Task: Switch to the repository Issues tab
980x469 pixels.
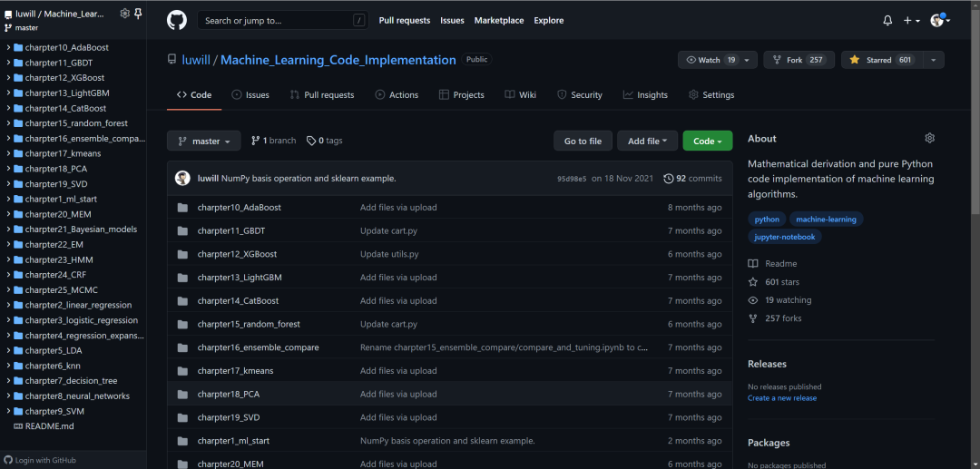Action: pyautogui.click(x=250, y=95)
